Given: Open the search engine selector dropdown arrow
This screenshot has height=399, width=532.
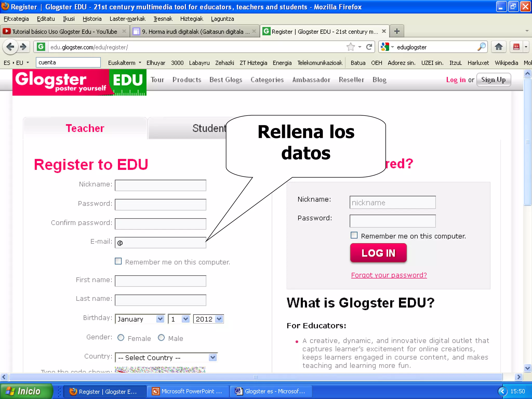Looking at the screenshot, I should pyautogui.click(x=393, y=47).
